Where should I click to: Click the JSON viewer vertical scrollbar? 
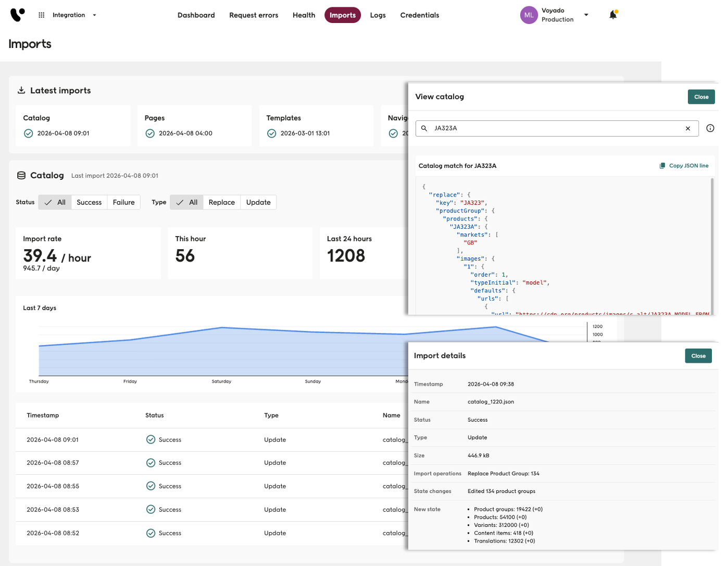[712, 245]
